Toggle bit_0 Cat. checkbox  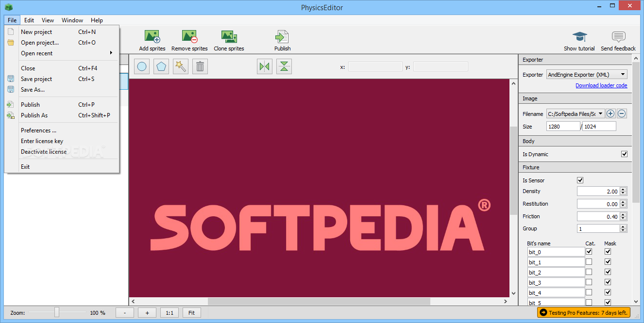589,252
